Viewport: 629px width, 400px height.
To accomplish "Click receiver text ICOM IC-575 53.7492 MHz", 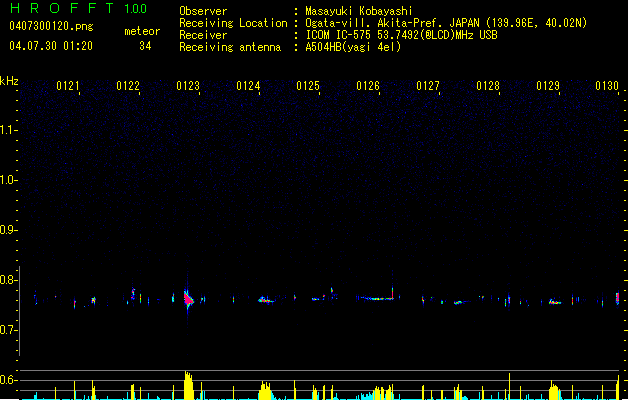I will [401, 35].
